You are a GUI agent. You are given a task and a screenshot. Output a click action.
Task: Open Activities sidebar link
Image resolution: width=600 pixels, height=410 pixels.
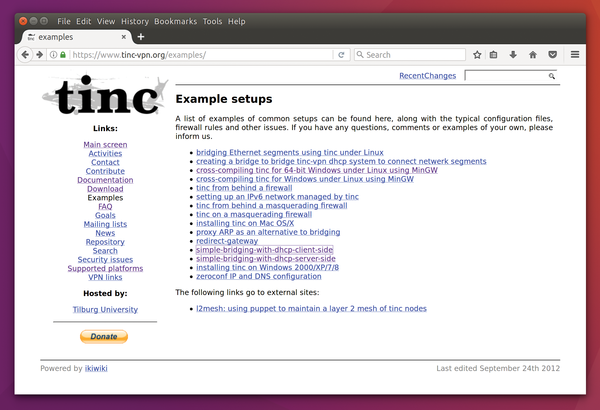(105, 154)
